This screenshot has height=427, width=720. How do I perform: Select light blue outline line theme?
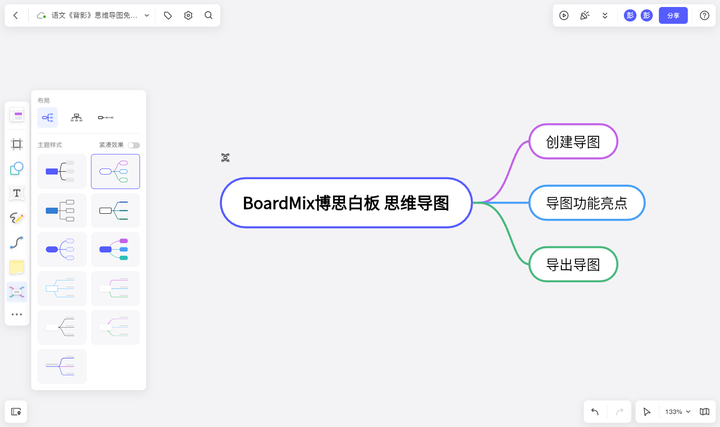(62, 288)
